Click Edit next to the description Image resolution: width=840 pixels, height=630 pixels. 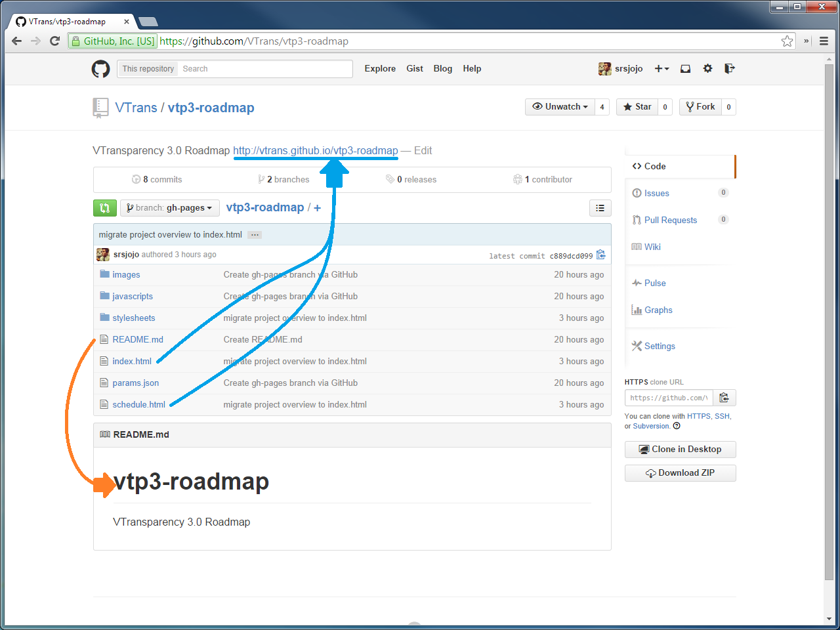coord(423,150)
